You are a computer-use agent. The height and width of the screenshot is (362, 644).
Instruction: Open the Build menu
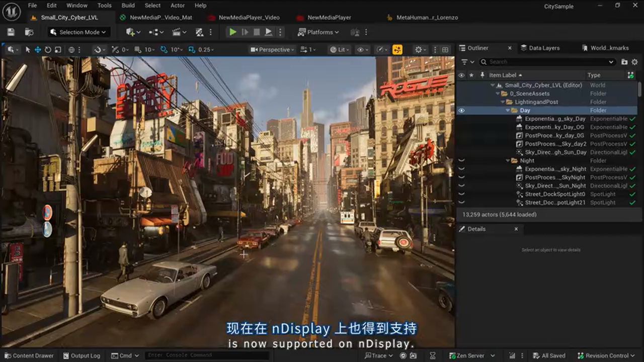pyautogui.click(x=128, y=6)
